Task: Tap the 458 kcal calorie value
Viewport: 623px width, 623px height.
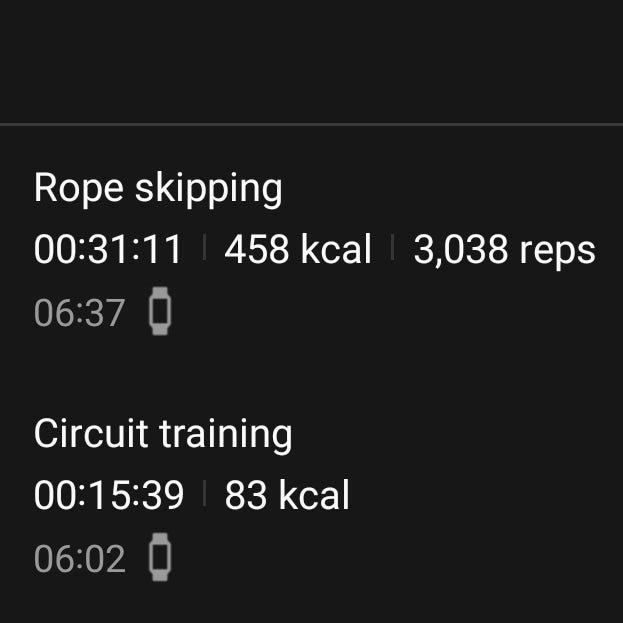Action: (298, 250)
